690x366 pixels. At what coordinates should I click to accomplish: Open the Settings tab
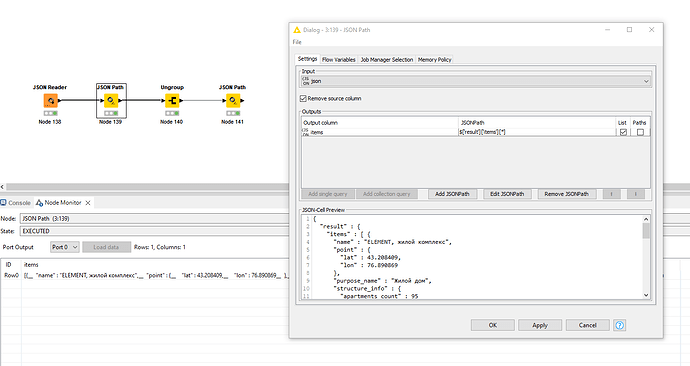(x=307, y=59)
